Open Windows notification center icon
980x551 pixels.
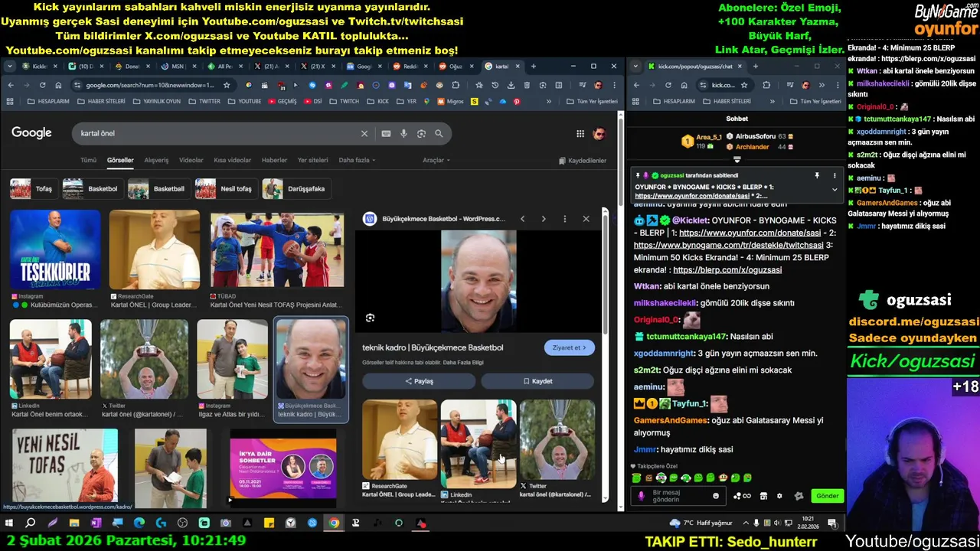[832, 523]
